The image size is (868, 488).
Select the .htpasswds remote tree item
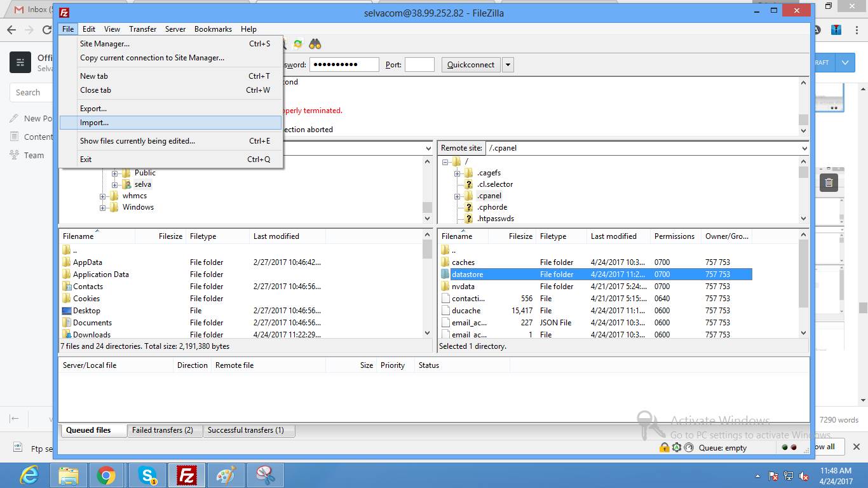point(496,219)
